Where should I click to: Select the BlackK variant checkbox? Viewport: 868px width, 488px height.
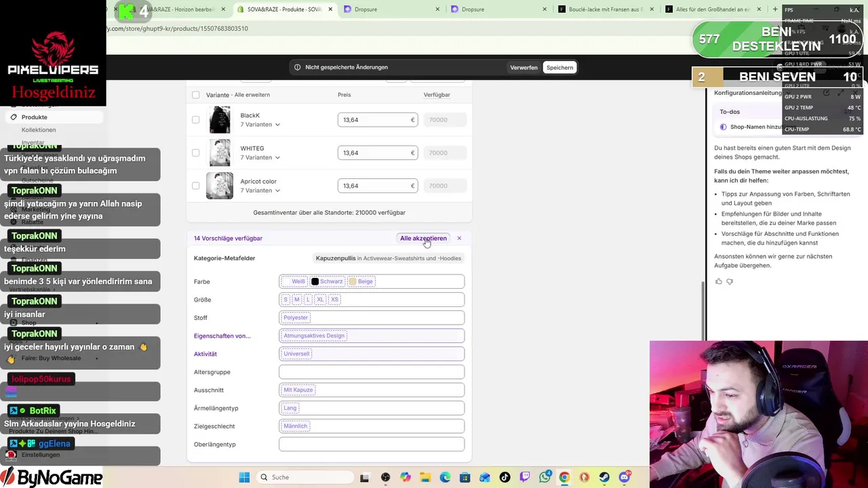(196, 119)
